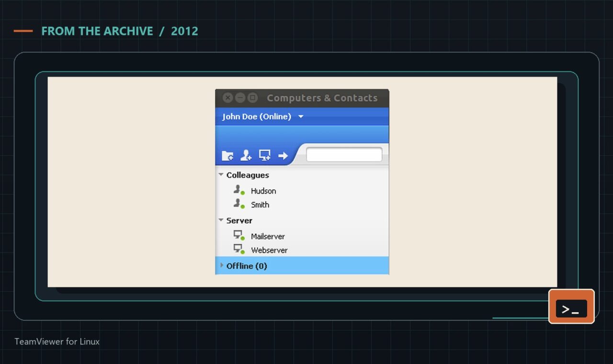Select the Mailserver entry name

coord(268,236)
